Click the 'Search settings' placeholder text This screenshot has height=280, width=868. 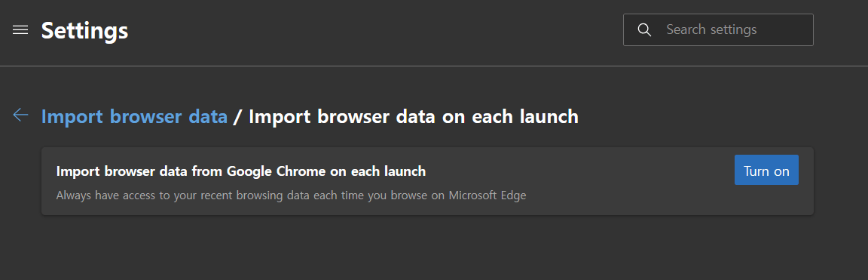711,29
